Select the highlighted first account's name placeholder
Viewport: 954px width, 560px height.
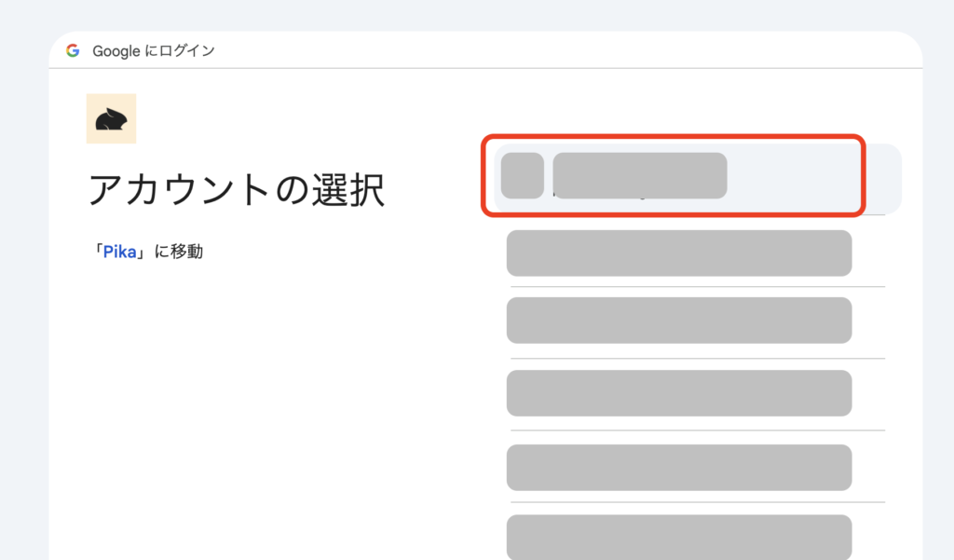pos(639,175)
